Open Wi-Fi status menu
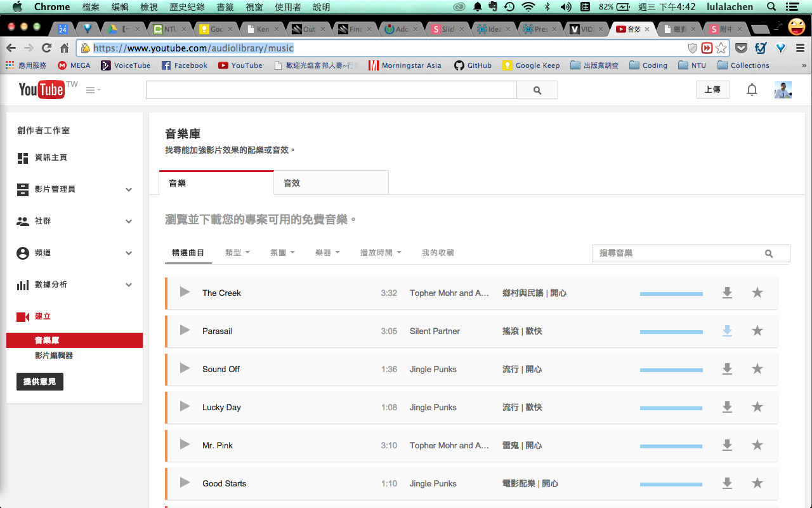 [x=528, y=7]
